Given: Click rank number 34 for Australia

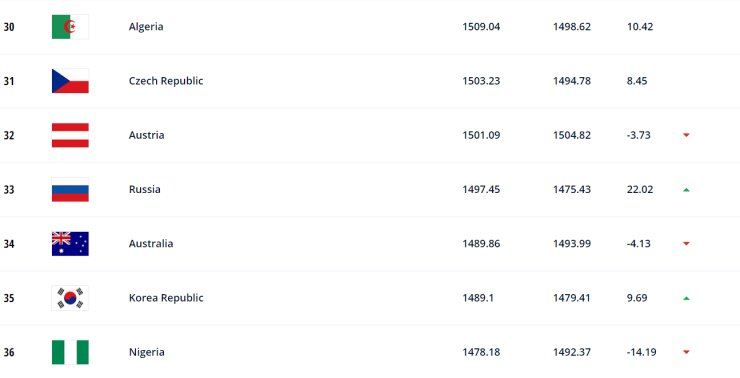Looking at the screenshot, I should (8, 244).
